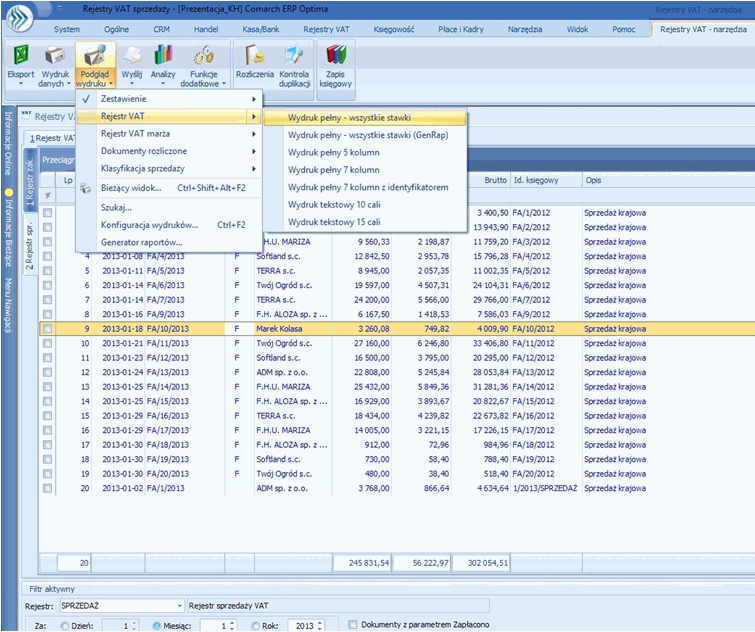The height and width of the screenshot is (632, 755).
Task: Switch to Rejestry VAT - narzędzia tab
Action: (703, 29)
